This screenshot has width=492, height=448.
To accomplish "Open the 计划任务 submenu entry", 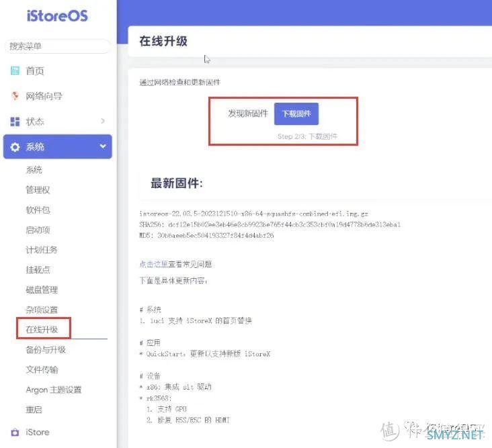I will coord(42,250).
